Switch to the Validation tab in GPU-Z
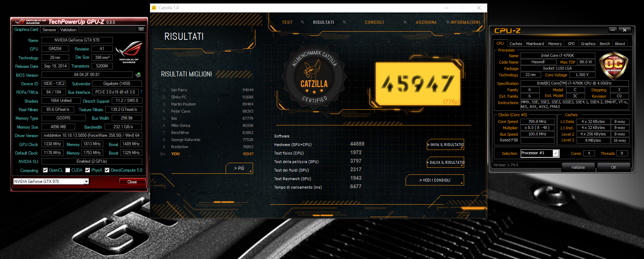This screenshot has height=259, width=644. 68,30
